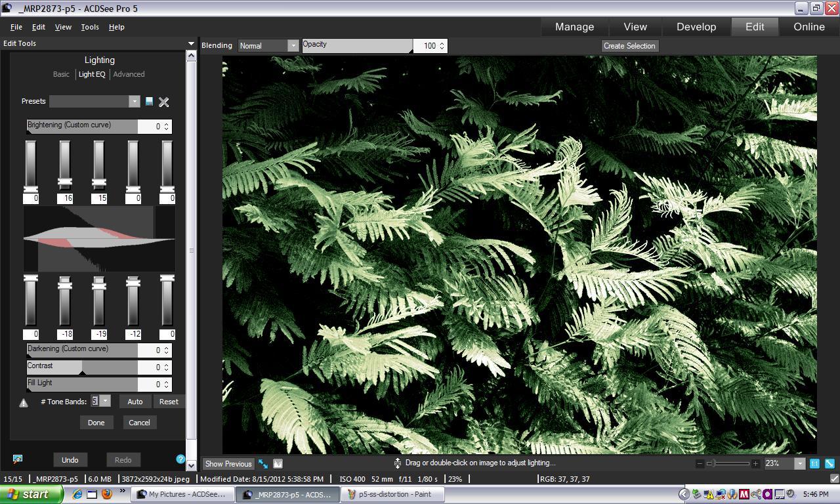Screen dimensions: 840x504
Task: Open the Tone Bands count dropdown
Action: pyautogui.click(x=105, y=401)
